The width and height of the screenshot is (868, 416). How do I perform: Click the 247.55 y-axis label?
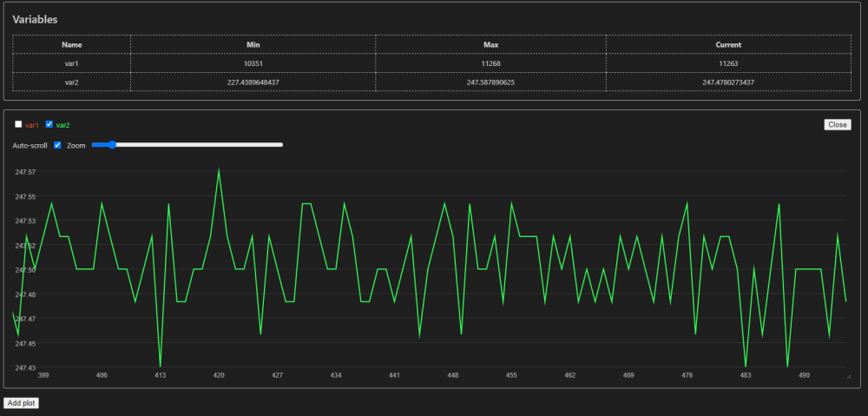[x=26, y=196]
